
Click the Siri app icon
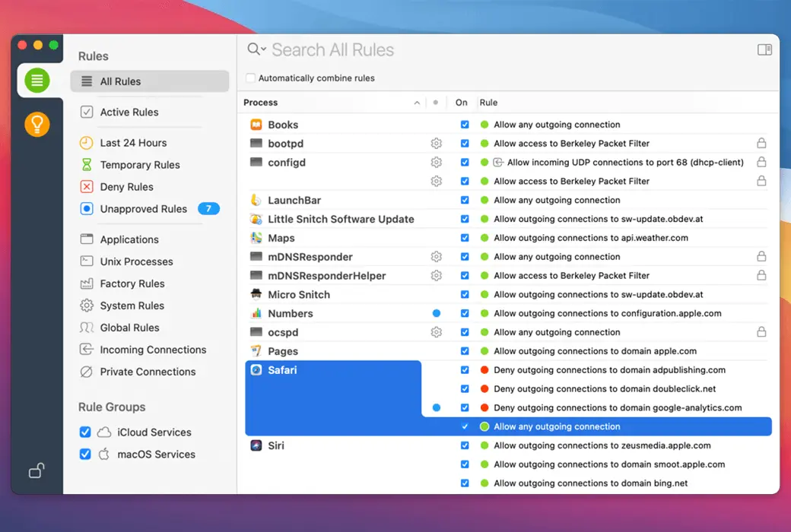pyautogui.click(x=256, y=445)
